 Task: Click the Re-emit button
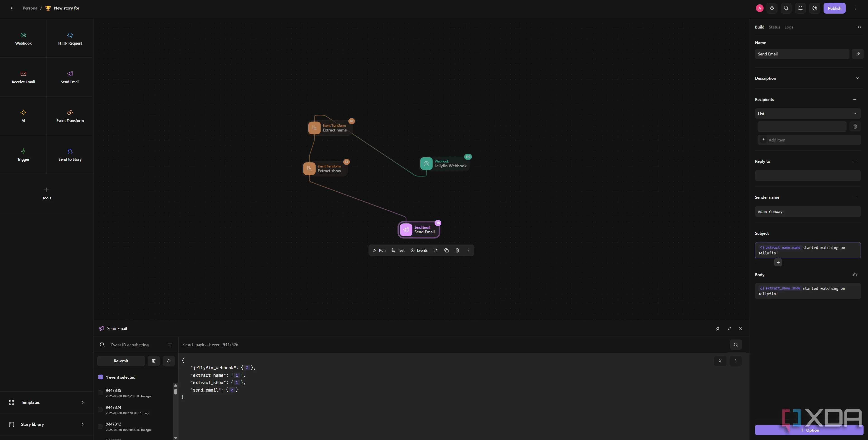121,361
